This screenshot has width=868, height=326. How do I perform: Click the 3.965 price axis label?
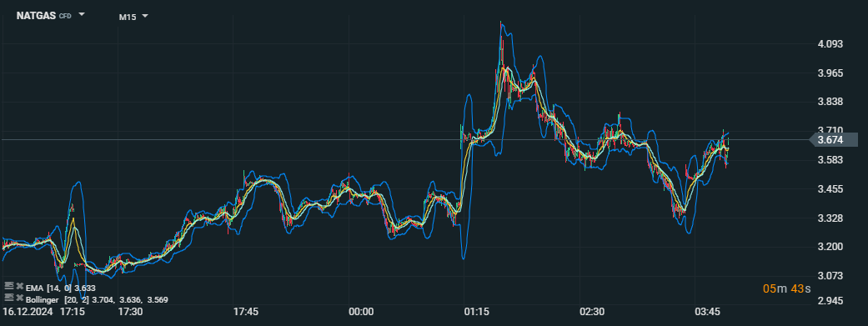tap(830, 73)
